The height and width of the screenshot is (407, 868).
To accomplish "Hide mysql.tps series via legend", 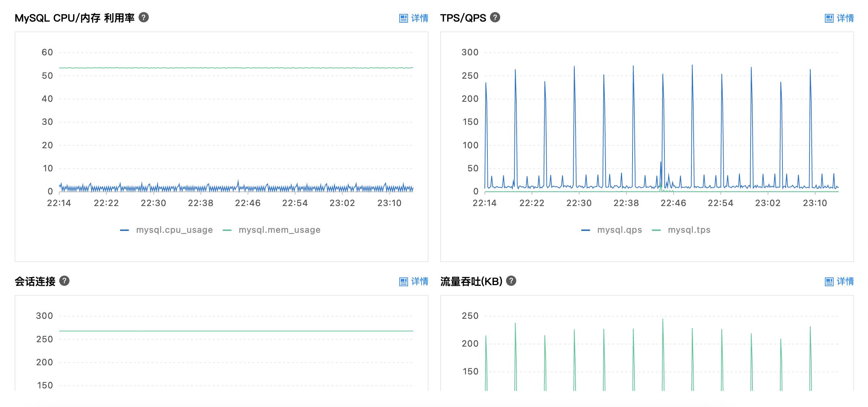I will tap(689, 230).
